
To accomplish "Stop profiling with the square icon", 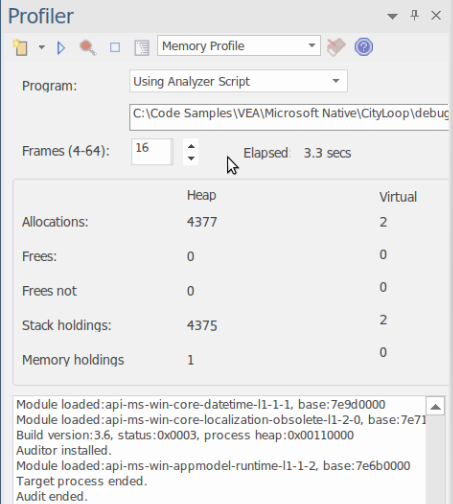I will (x=115, y=47).
